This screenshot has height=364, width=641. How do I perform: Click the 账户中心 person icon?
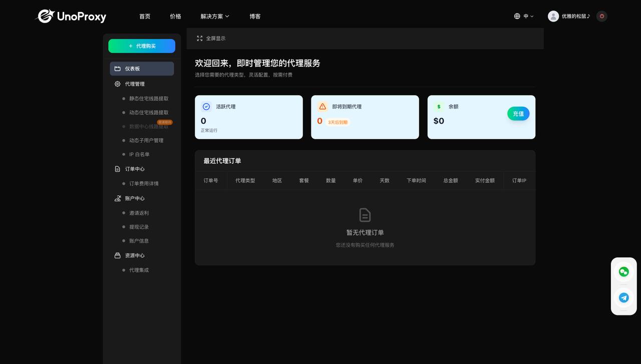(118, 198)
